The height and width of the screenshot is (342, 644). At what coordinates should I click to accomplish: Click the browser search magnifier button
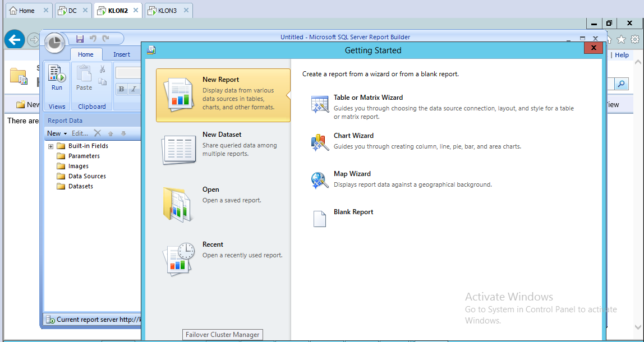coord(621,84)
